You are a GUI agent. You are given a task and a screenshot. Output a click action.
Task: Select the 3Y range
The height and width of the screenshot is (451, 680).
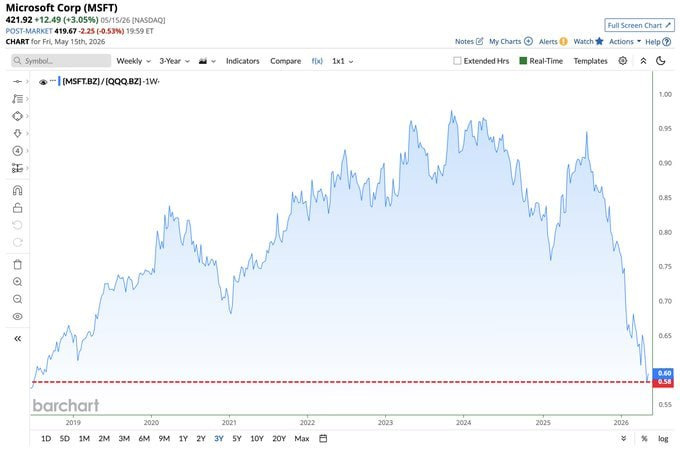(x=219, y=438)
